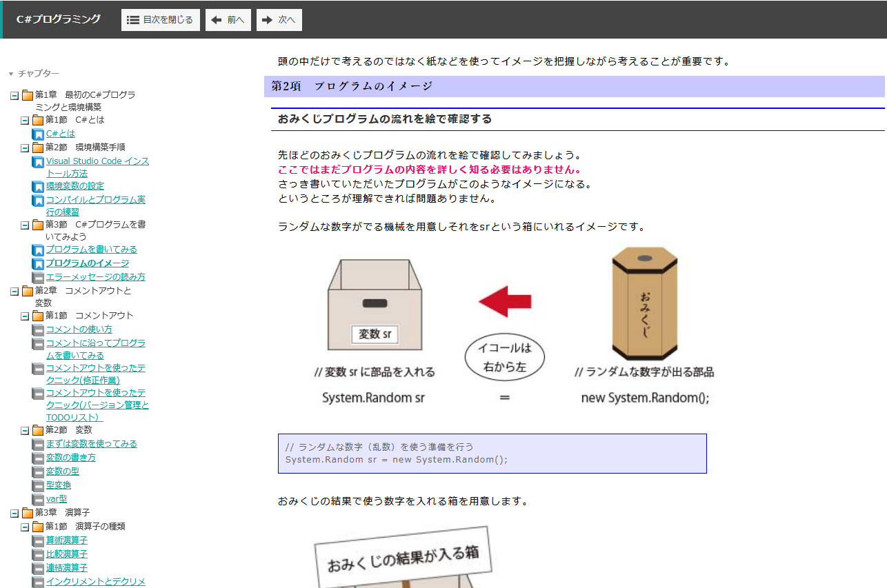Click the blue bookmark icon beside C#とは
The image size is (887, 588).
point(38,134)
